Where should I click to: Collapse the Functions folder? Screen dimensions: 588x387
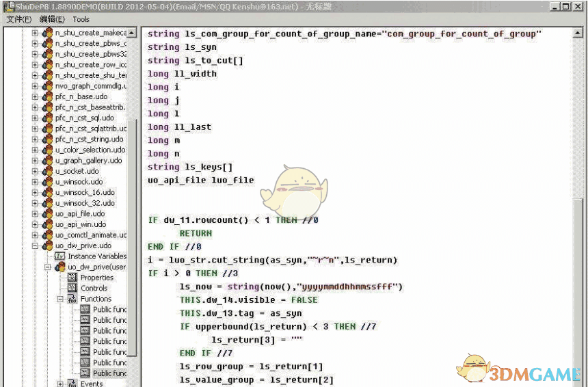[x=60, y=299]
